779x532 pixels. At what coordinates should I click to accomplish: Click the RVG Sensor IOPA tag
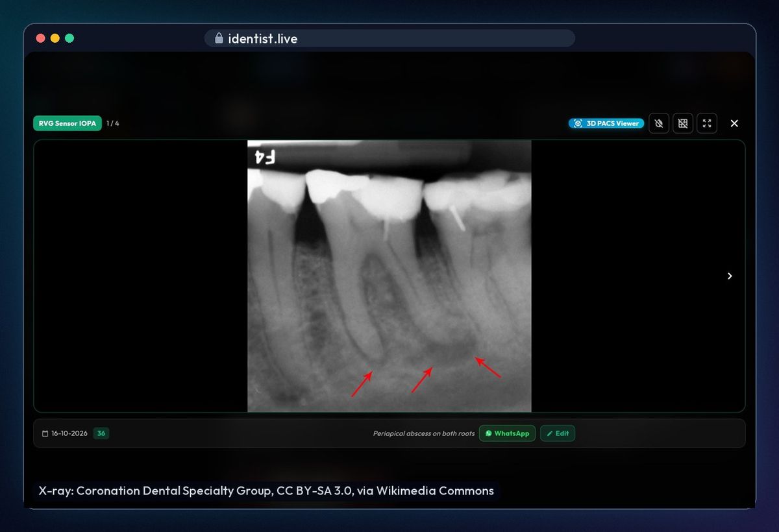[x=68, y=123]
